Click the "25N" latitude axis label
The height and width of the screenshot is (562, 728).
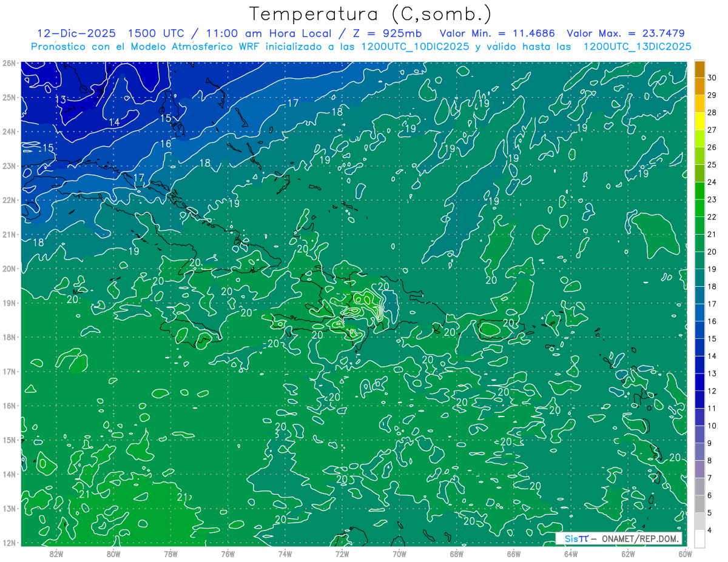(x=9, y=97)
